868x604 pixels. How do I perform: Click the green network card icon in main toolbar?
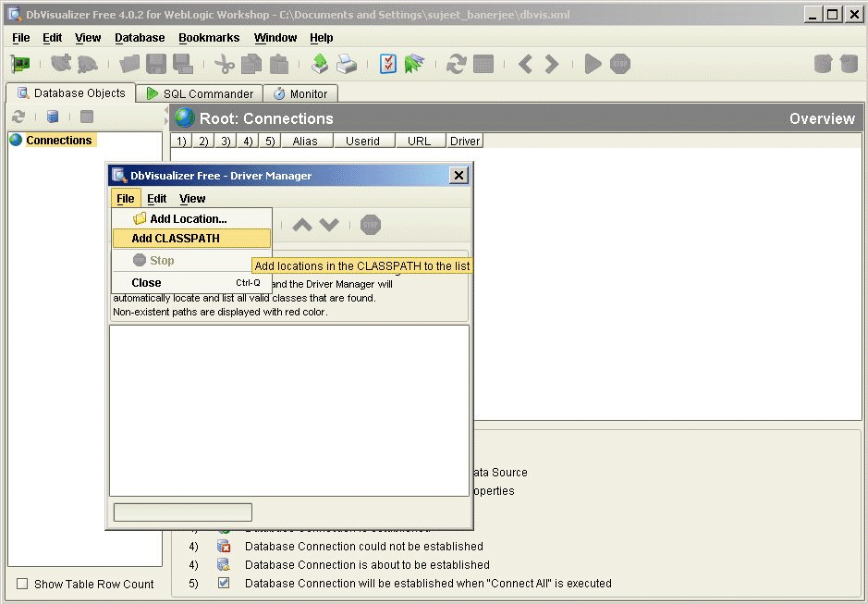(x=20, y=64)
